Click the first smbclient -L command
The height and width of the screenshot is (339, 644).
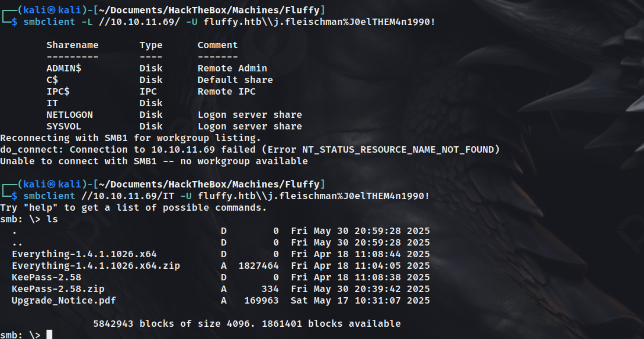tap(229, 21)
